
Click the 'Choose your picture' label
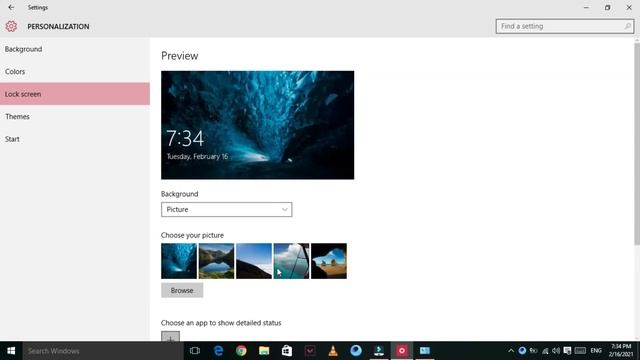pyautogui.click(x=192, y=235)
